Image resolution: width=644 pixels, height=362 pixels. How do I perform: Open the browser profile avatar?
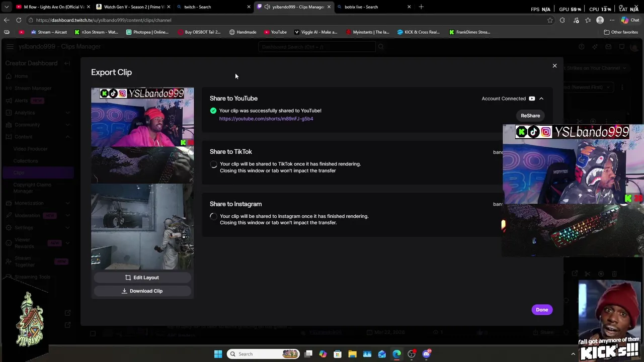(x=600, y=20)
